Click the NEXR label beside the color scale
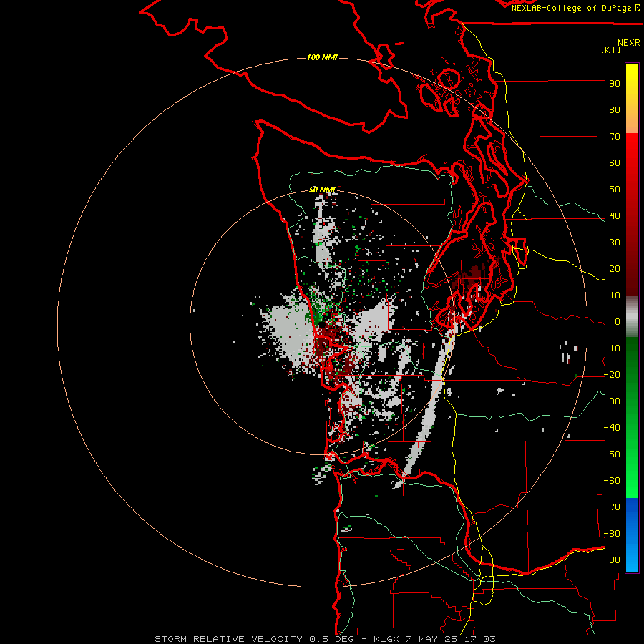Viewport: 644px width, 644px height. 629,43
